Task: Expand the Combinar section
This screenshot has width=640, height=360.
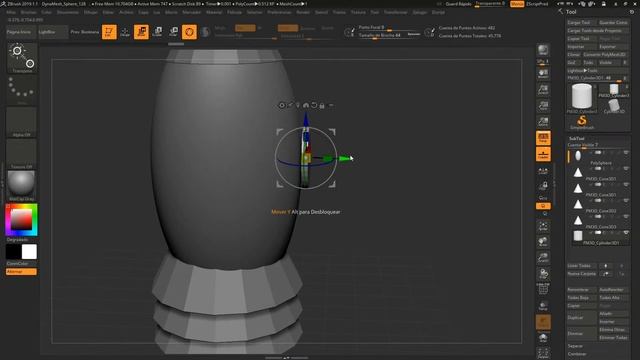Action: (577, 354)
